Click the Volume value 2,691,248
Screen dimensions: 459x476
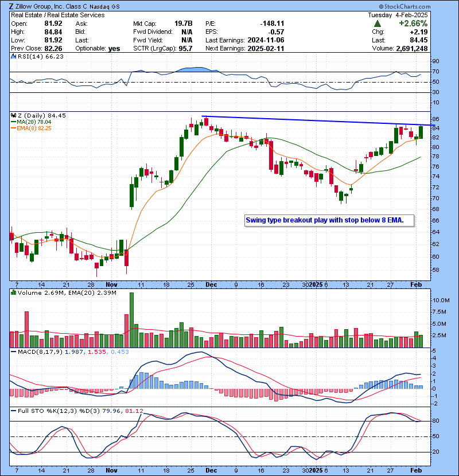click(x=412, y=49)
